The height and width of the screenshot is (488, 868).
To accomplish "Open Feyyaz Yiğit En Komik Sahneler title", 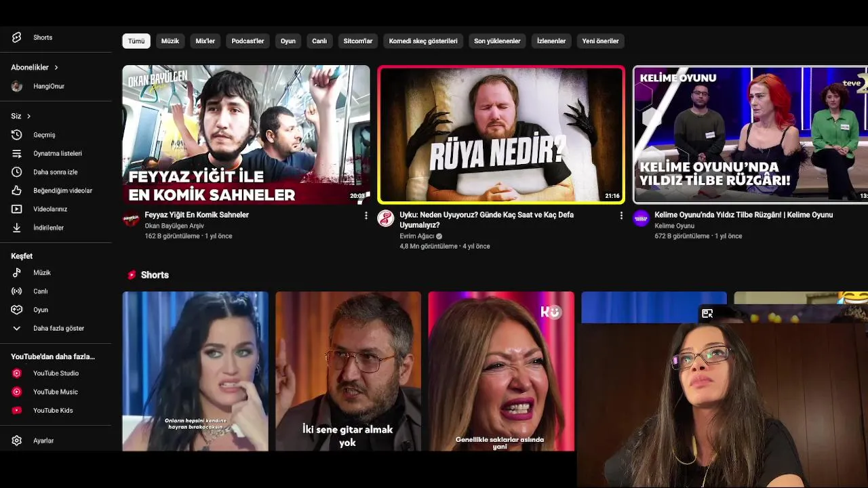I will [x=197, y=215].
